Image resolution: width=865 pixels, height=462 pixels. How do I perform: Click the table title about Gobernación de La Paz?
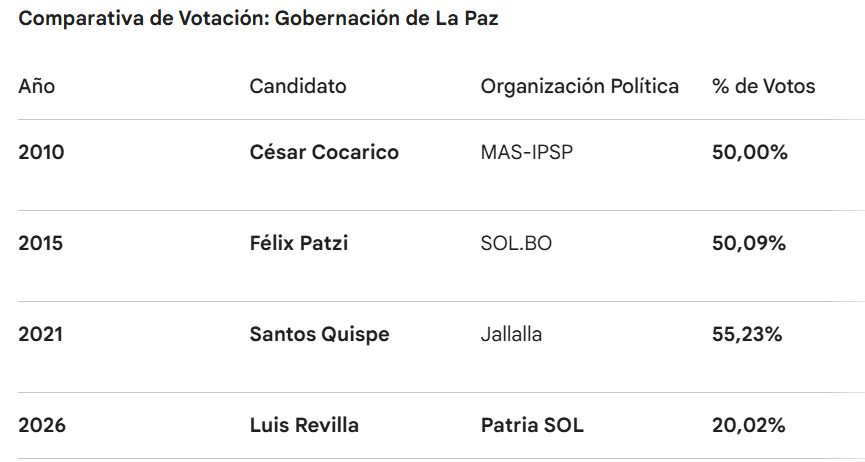[258, 20]
